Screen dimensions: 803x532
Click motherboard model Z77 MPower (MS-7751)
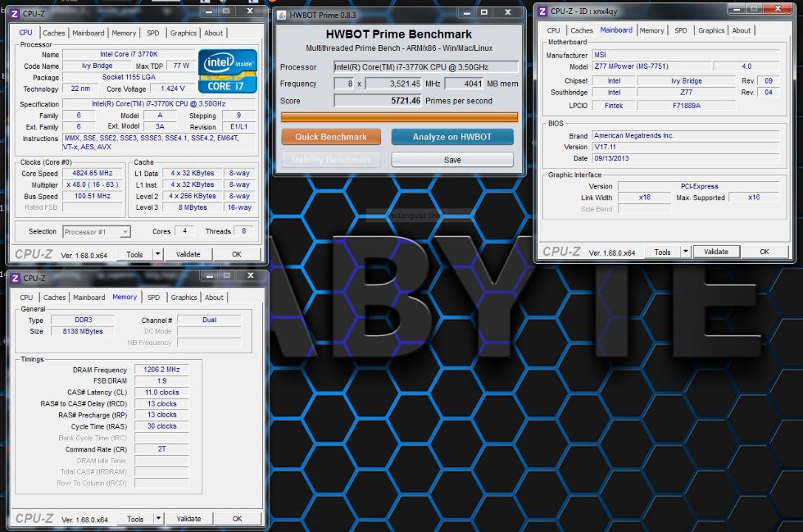[x=652, y=66]
